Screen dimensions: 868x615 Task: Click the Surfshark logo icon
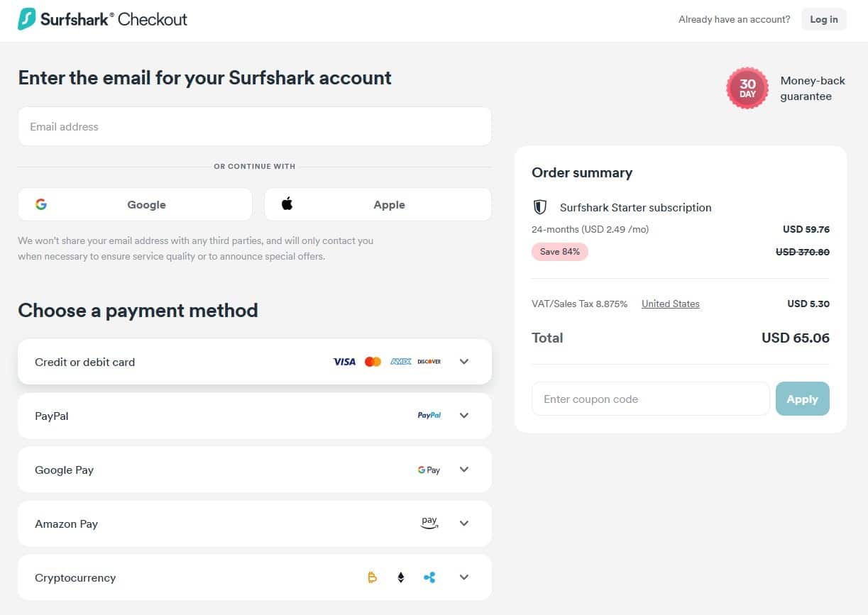26,19
